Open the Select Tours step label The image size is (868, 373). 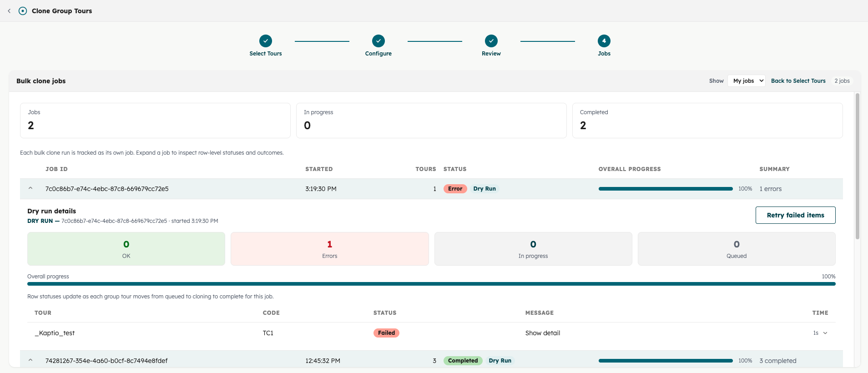(x=266, y=54)
